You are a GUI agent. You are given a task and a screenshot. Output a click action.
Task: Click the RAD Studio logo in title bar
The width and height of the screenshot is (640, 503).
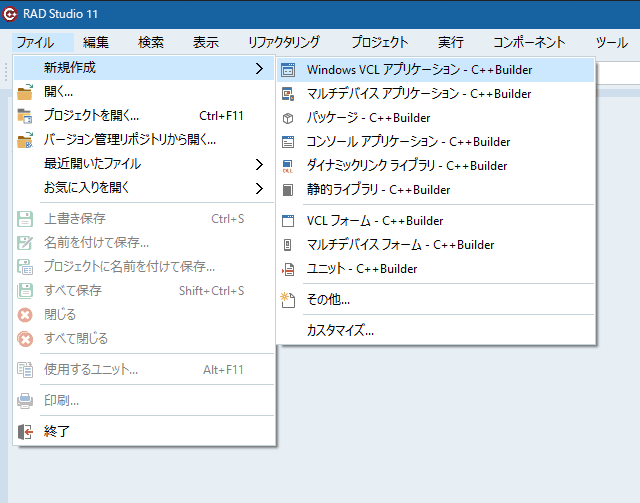pos(13,13)
